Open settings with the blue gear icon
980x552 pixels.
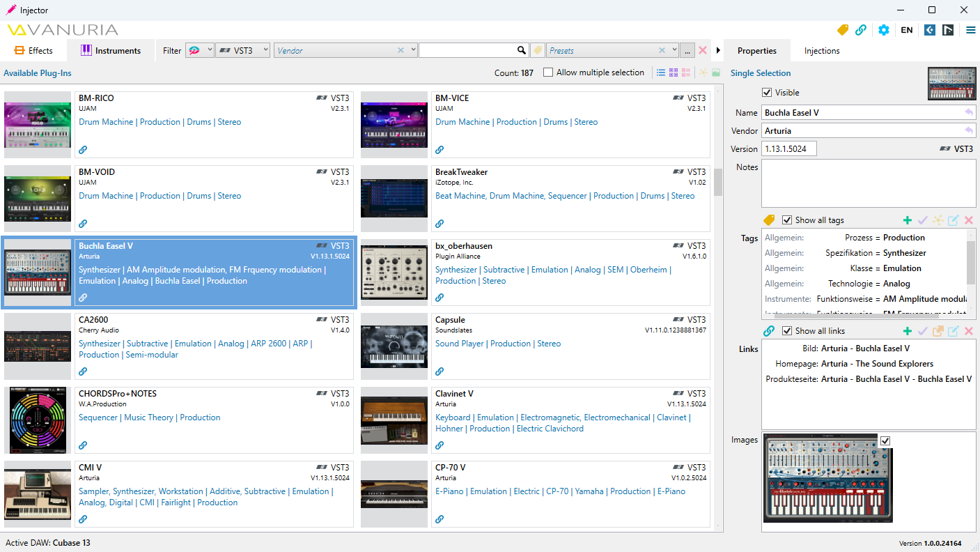click(884, 30)
